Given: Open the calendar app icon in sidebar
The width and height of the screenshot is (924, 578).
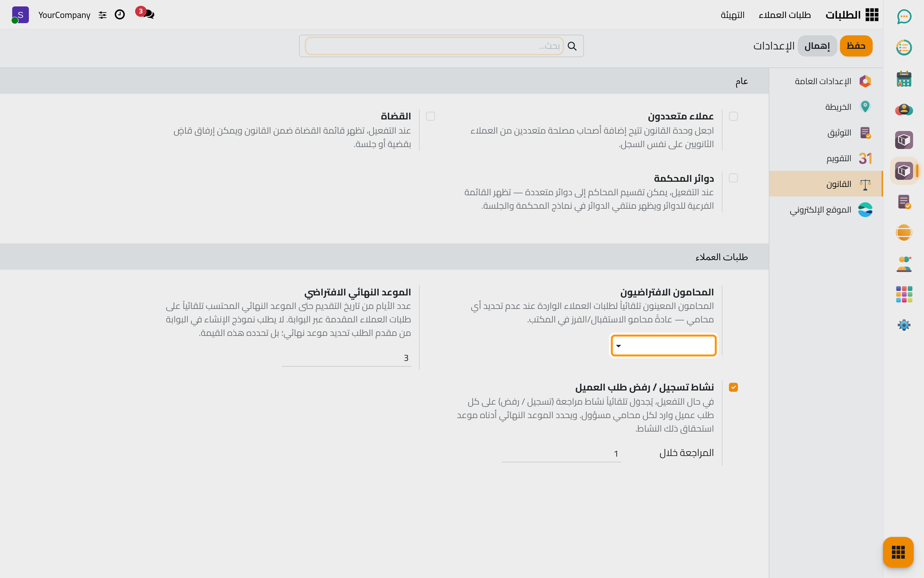Looking at the screenshot, I should click(904, 79).
